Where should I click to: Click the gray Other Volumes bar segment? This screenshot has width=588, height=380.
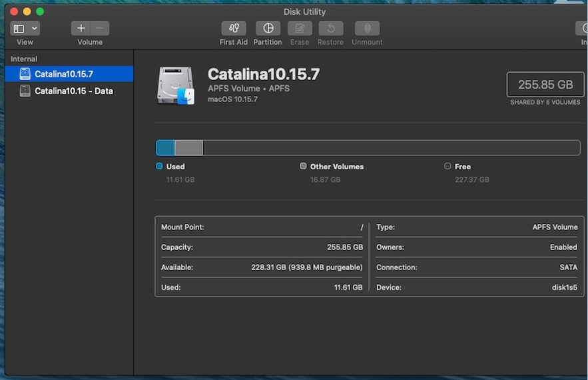pyautogui.click(x=189, y=147)
